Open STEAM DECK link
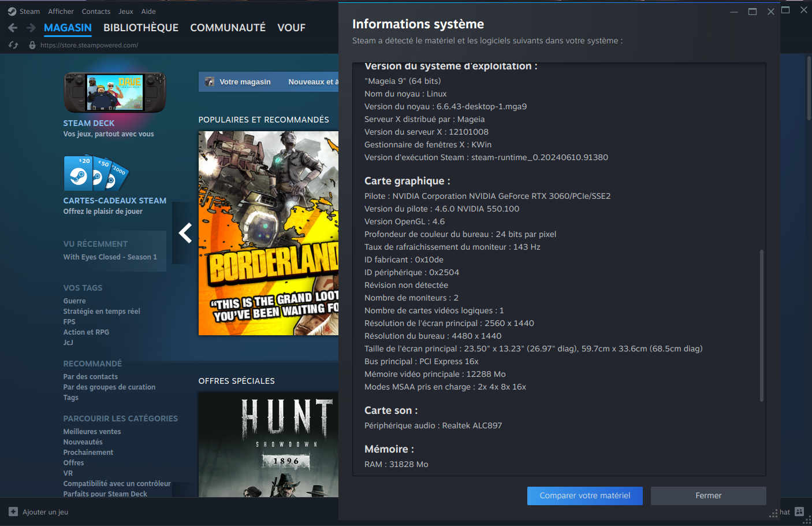This screenshot has width=812, height=526. click(x=89, y=123)
